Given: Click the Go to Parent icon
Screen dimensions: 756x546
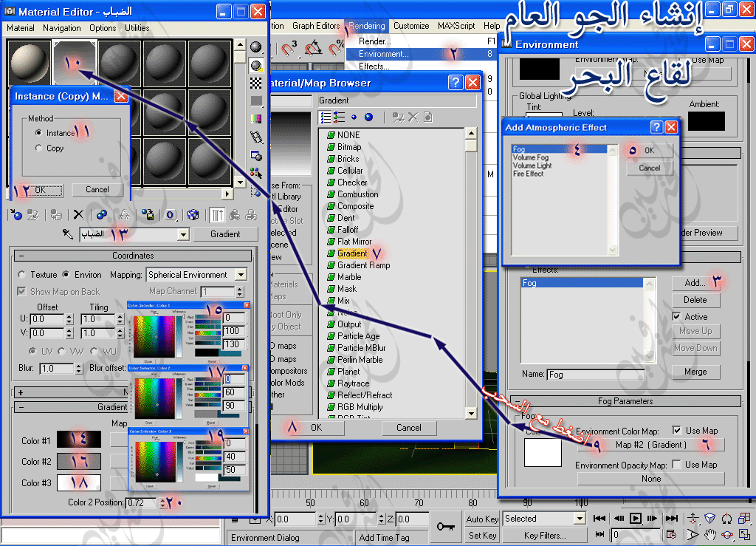Looking at the screenshot, I should pyautogui.click(x=234, y=215).
